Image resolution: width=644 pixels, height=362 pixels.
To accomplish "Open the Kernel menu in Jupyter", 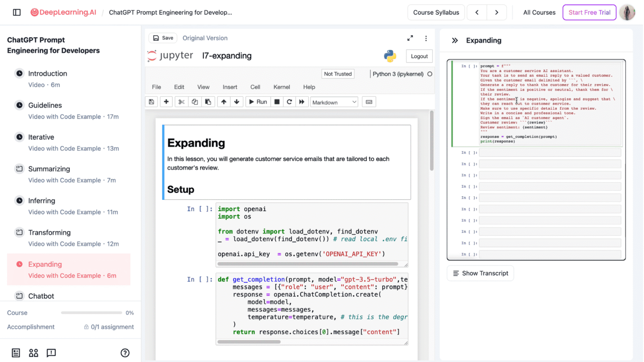I will (x=282, y=87).
